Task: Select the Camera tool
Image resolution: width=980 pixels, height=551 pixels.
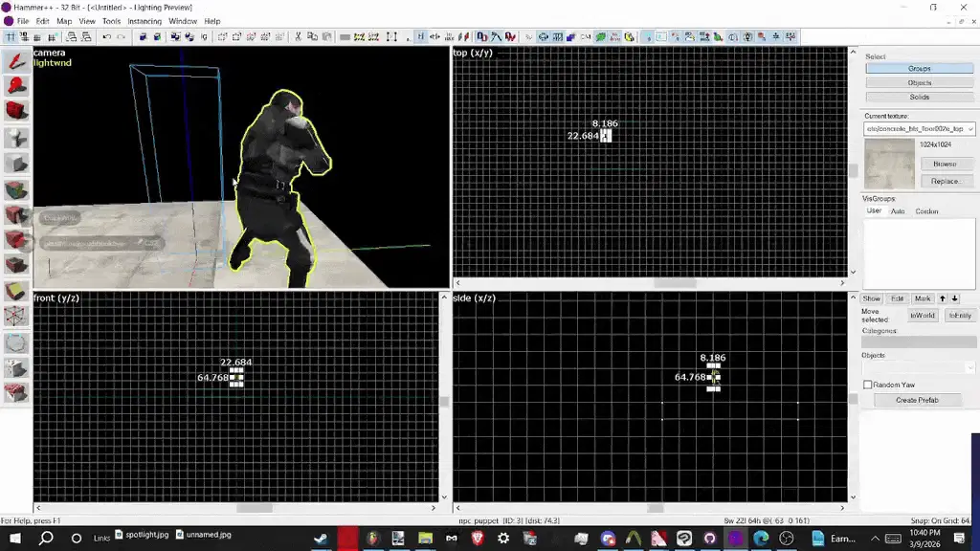Action: [17, 111]
